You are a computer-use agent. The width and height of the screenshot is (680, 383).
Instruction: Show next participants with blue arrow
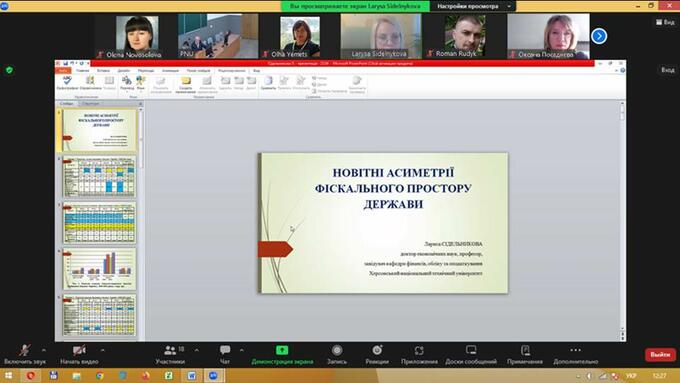point(599,36)
